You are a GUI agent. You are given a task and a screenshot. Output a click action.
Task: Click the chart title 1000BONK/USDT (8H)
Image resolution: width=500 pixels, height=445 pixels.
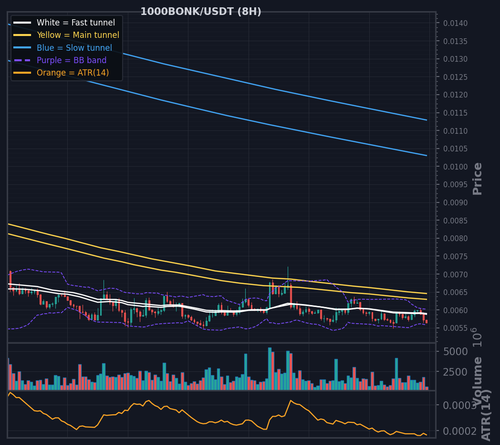[201, 12]
